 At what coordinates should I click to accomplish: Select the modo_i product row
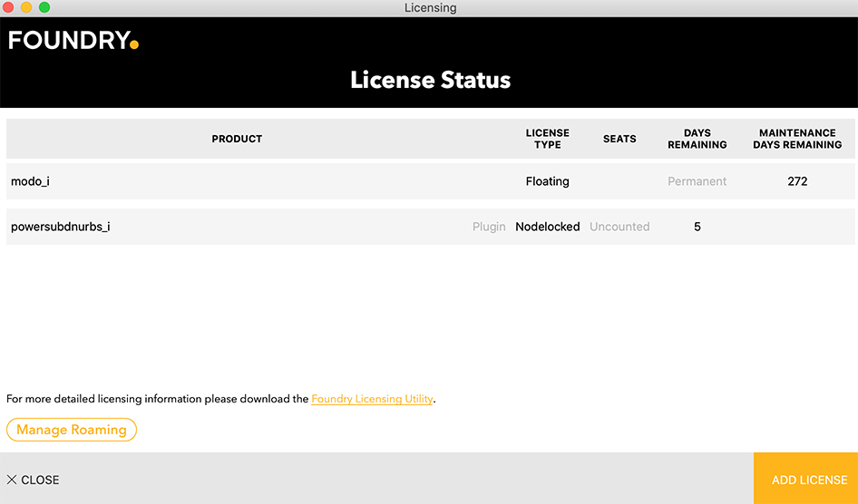point(431,181)
